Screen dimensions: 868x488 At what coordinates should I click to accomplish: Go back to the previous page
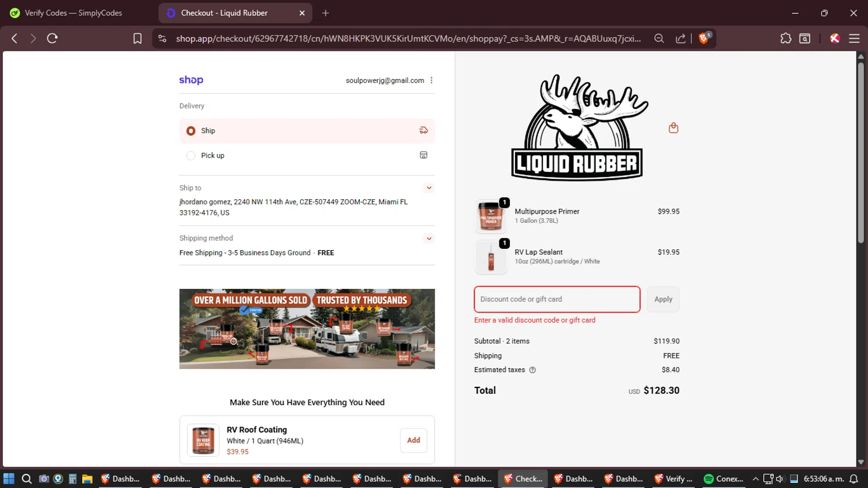tap(14, 38)
